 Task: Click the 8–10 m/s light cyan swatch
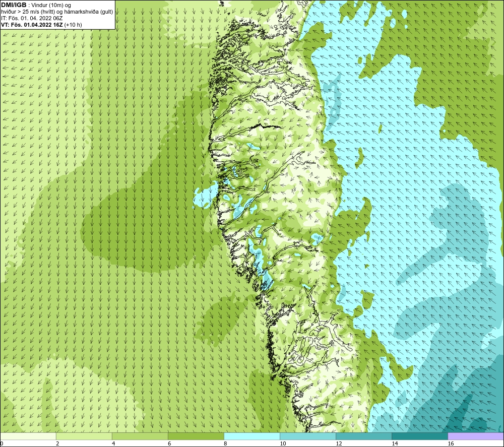point(252,436)
